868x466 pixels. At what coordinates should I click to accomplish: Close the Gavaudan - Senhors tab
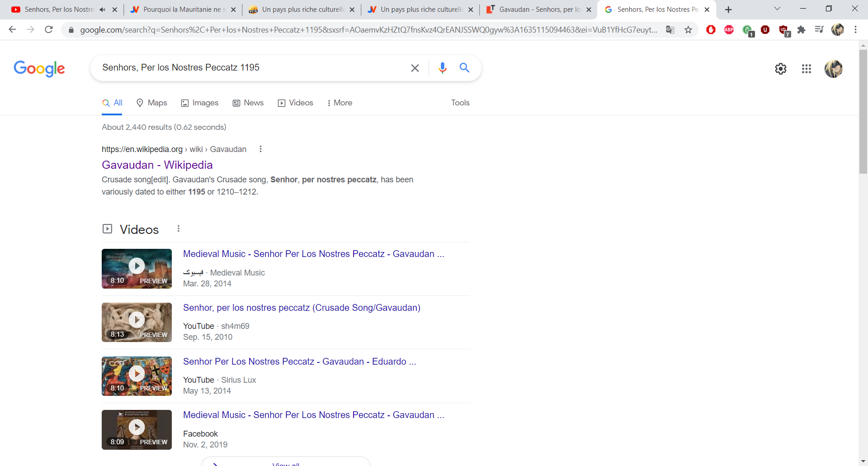click(589, 10)
